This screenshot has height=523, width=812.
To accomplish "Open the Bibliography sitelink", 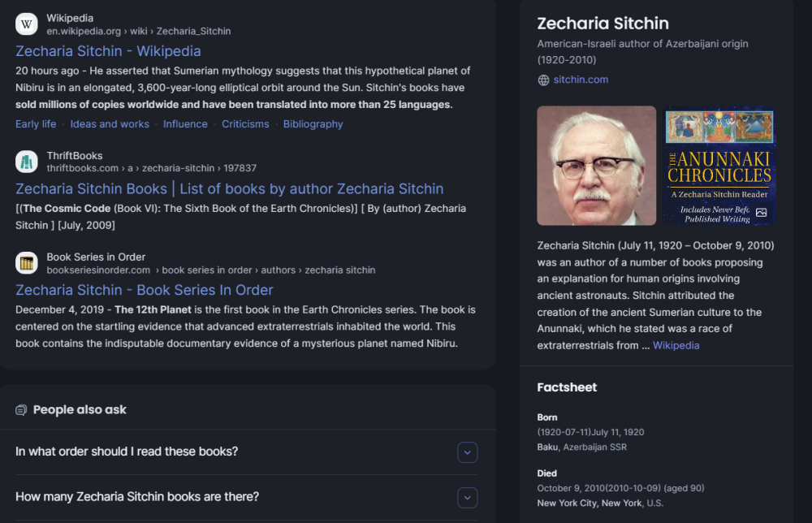I will (313, 124).
